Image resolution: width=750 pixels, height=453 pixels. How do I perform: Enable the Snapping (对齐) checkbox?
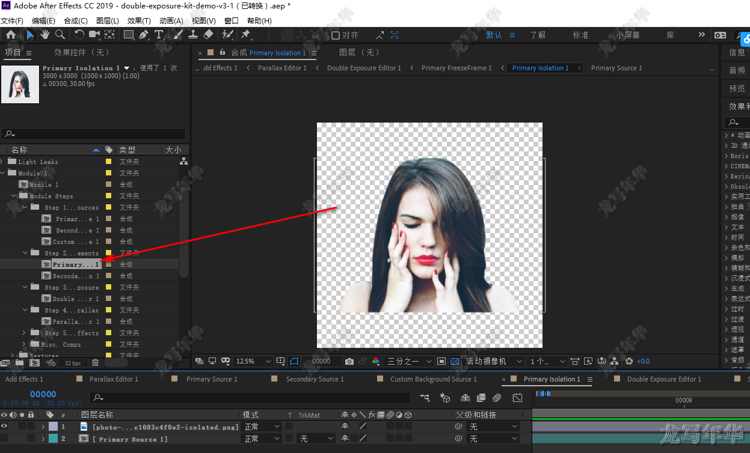pos(336,35)
